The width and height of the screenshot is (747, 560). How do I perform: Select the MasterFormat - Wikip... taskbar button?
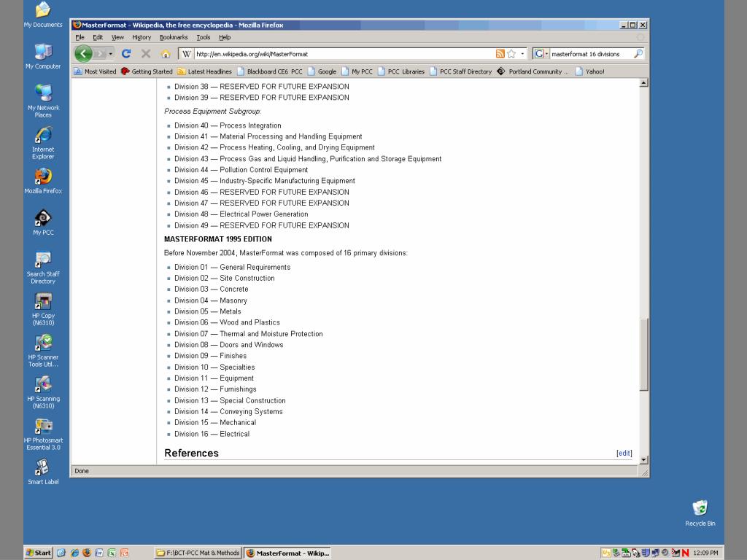point(287,553)
